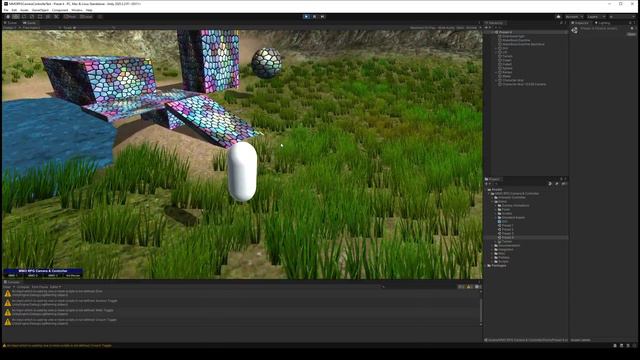The image size is (640, 360).
Task: Open Unity cloud services icon
Action: tap(558, 17)
